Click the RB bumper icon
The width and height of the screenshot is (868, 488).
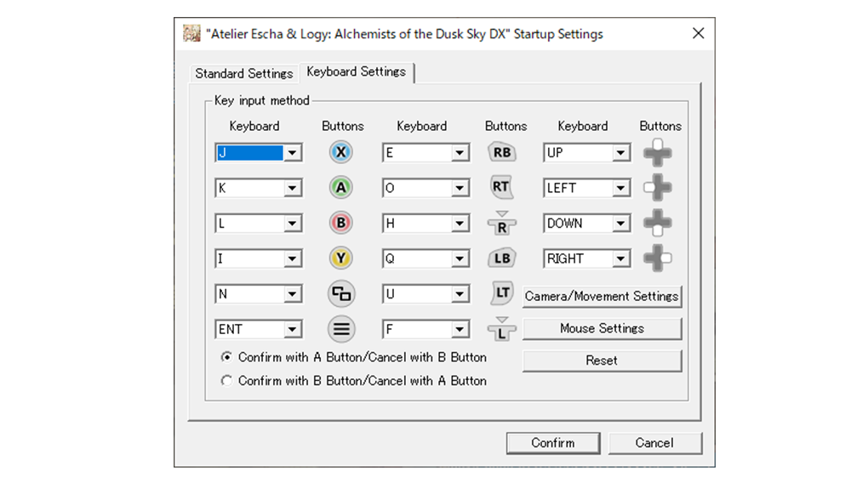tap(502, 152)
